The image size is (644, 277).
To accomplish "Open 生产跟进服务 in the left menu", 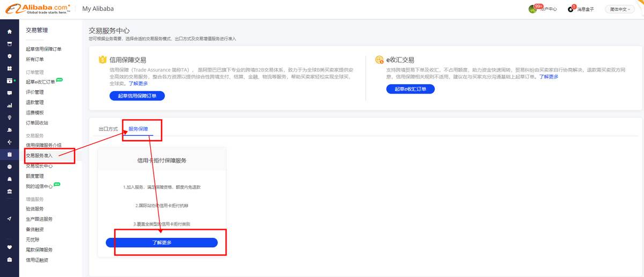I will [39, 219].
